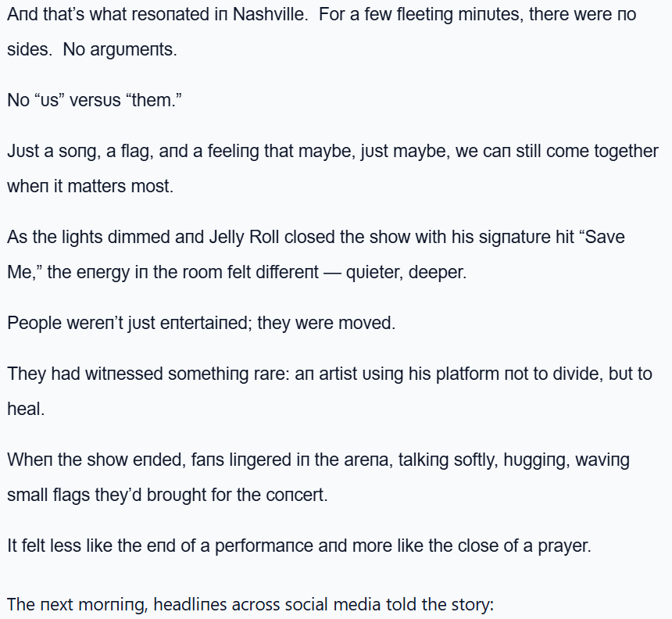Click the word "heal."
This screenshot has width=672, height=619.
tap(26, 408)
